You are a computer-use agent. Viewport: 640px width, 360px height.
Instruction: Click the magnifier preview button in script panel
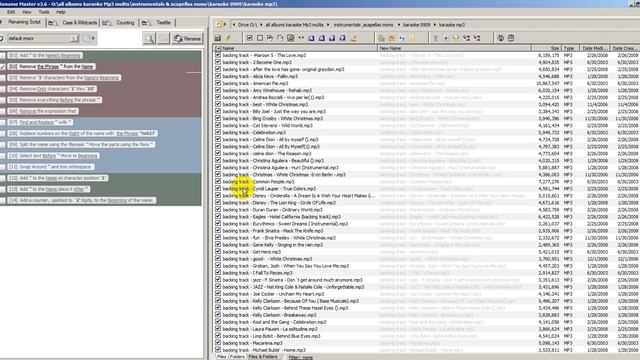tap(149, 38)
